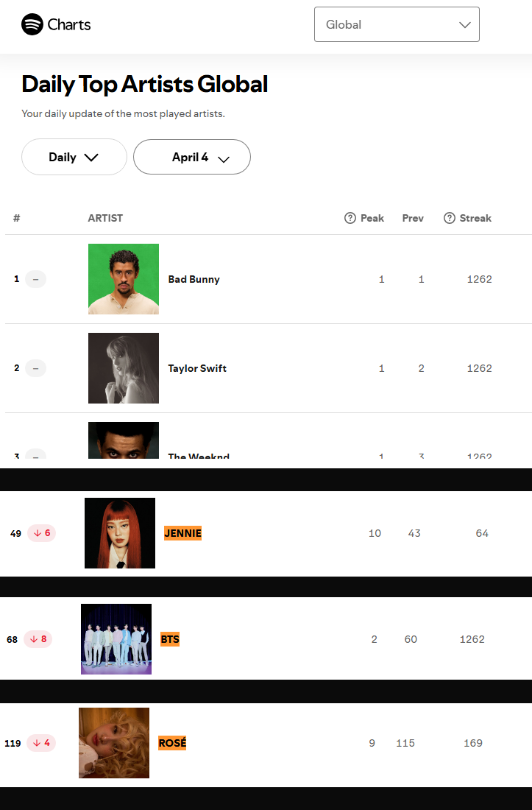Open Taylor Swift's artist name link
532x810 pixels.
[x=197, y=368]
